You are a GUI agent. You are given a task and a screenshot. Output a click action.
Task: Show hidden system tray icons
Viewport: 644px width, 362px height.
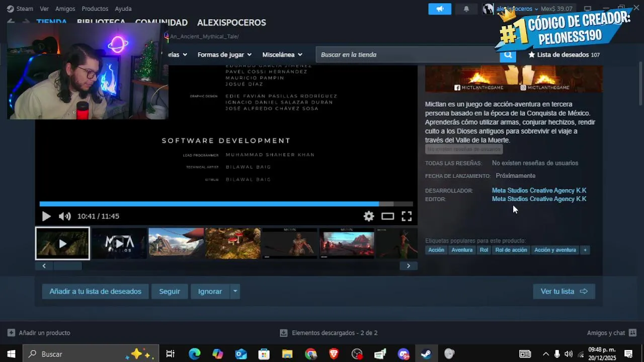pyautogui.click(x=545, y=354)
